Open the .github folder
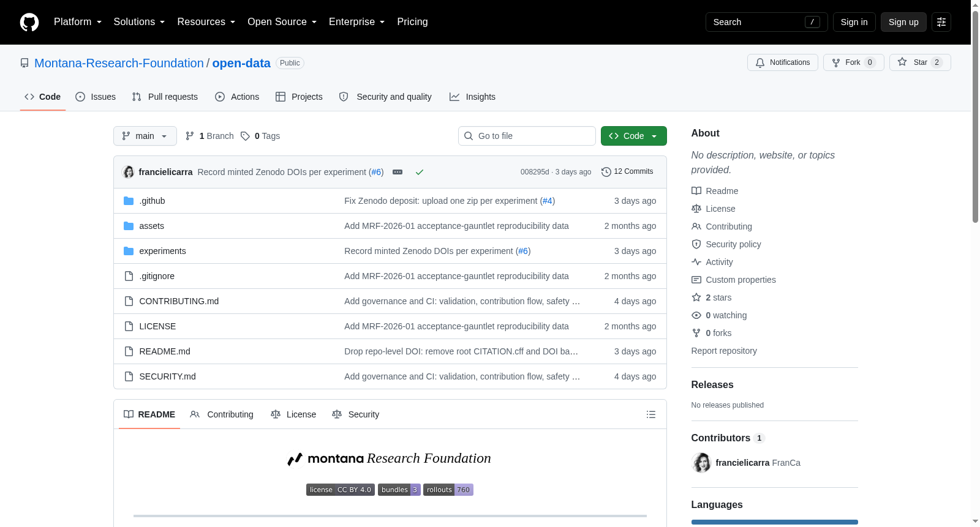This screenshot has height=527, width=980. point(152,201)
